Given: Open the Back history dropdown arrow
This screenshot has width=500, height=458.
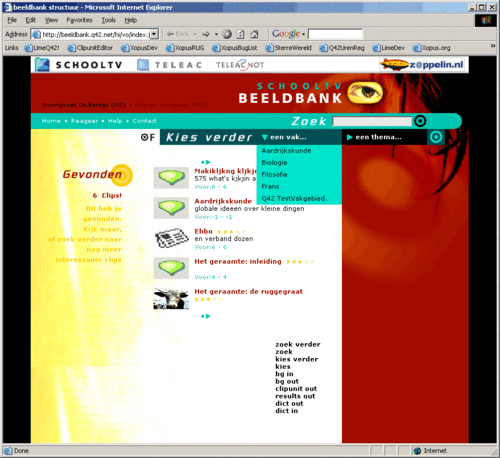Looking at the screenshot, I should click(195, 34).
